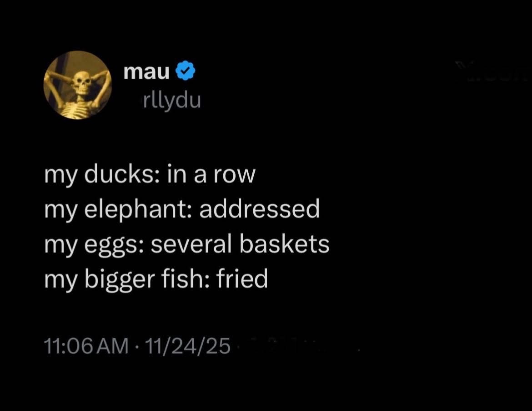Click the word baskets in the tweet
This screenshot has width=532, height=411.
[284, 244]
